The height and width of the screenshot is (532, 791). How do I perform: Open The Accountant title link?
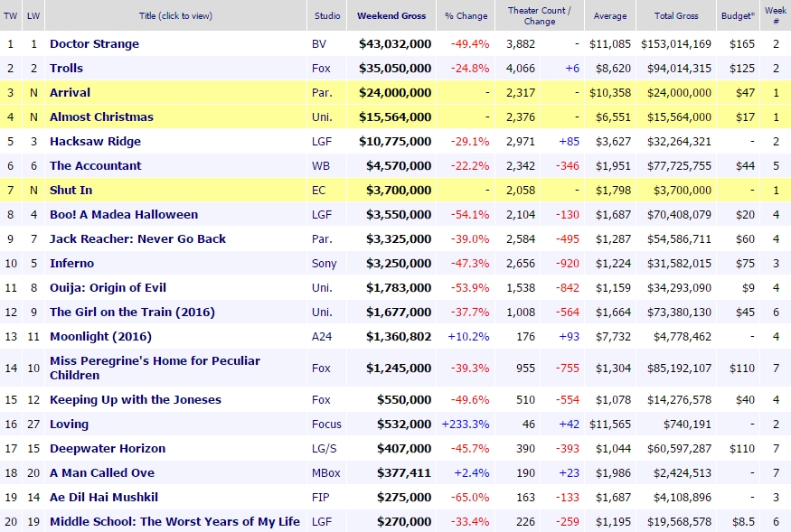(x=95, y=166)
